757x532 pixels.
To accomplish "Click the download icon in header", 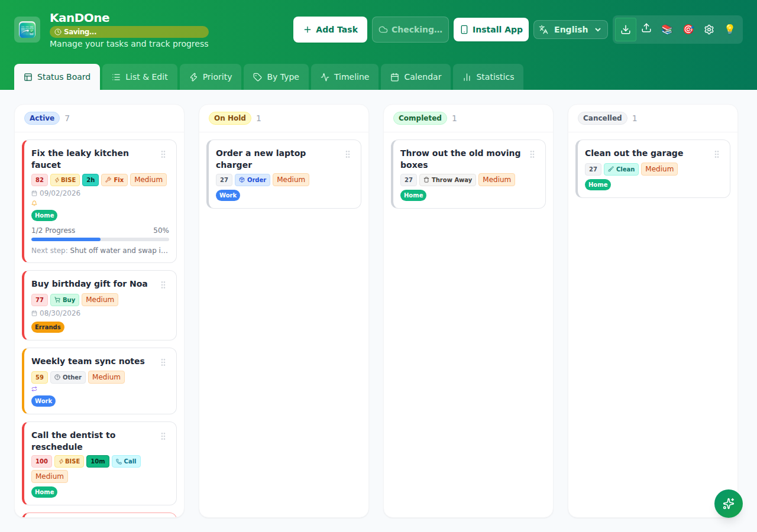I will tap(626, 30).
